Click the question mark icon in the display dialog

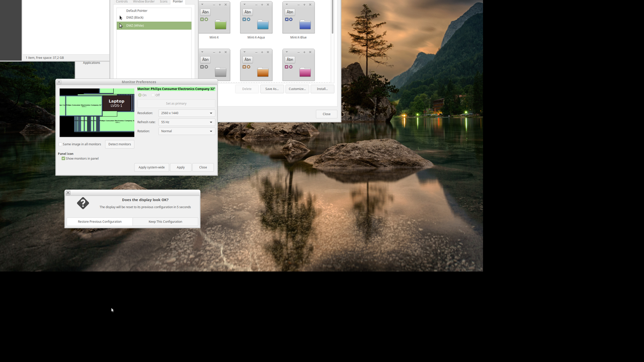tap(83, 203)
